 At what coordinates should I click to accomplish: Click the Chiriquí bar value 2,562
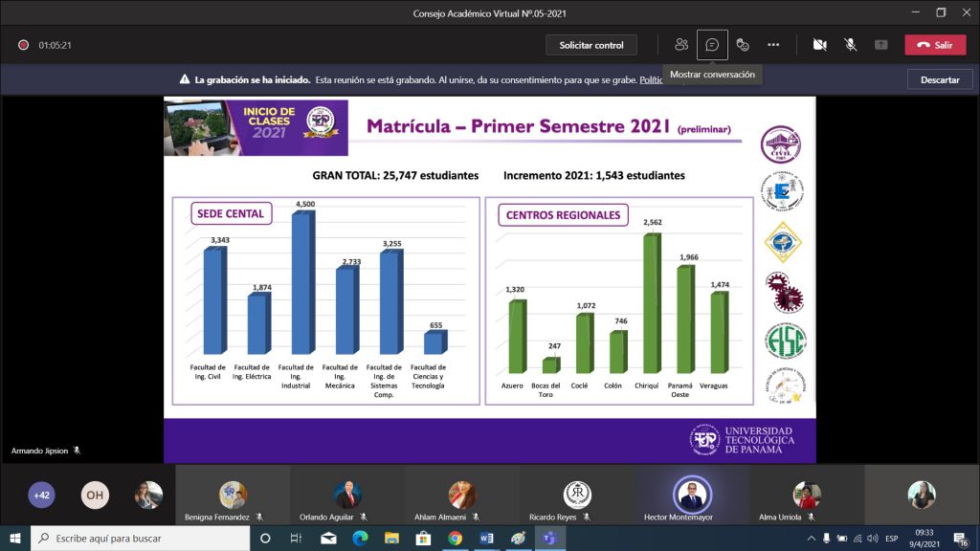(x=653, y=222)
